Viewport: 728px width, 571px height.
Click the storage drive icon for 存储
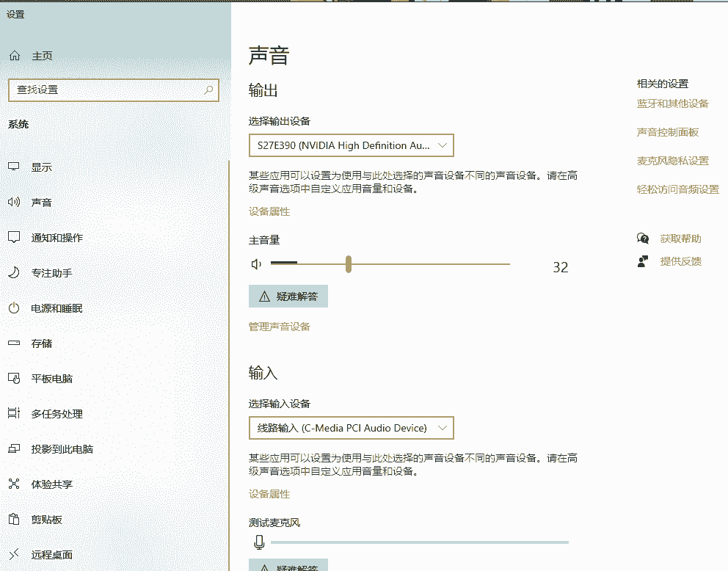pos(14,343)
